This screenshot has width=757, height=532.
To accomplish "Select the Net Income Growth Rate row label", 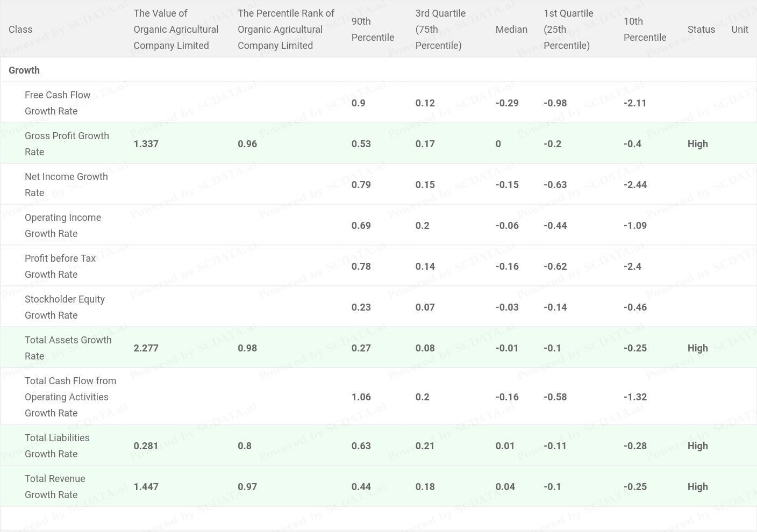I will 66,185.
